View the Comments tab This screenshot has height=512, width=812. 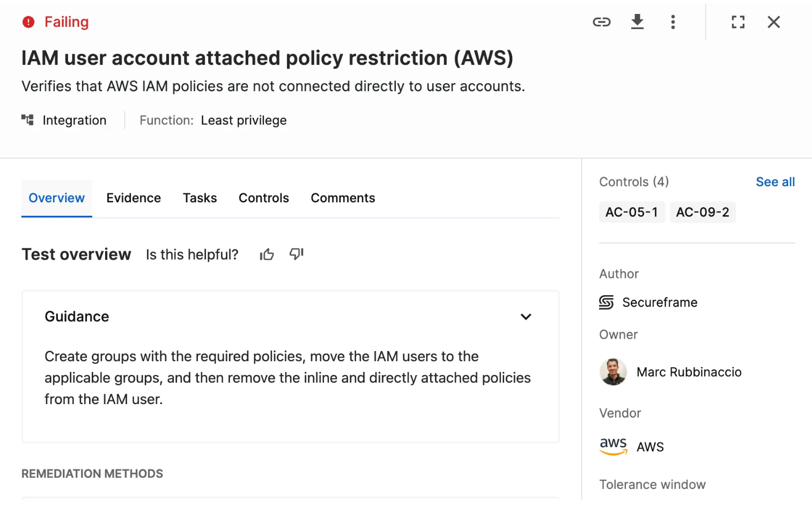tap(343, 198)
